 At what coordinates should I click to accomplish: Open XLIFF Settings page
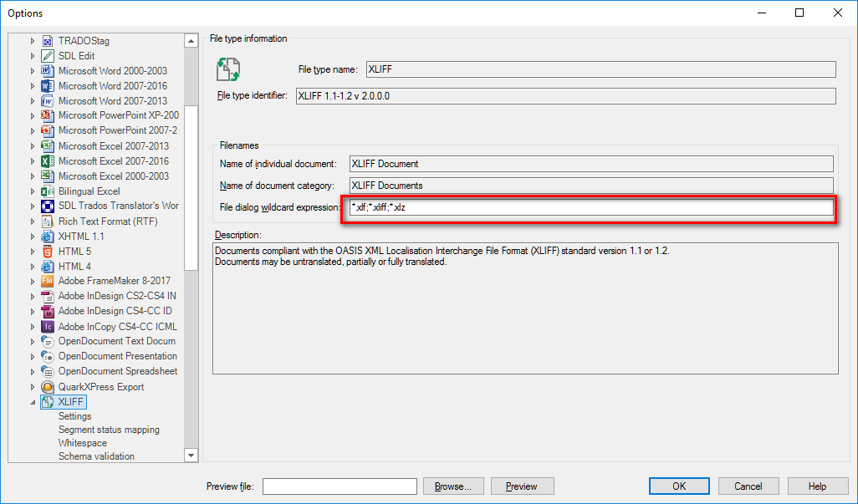click(x=75, y=416)
